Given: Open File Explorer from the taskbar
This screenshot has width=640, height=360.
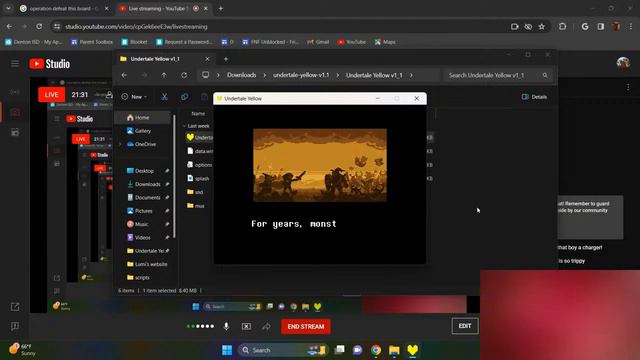Looking at the screenshot, I should [x=394, y=350].
